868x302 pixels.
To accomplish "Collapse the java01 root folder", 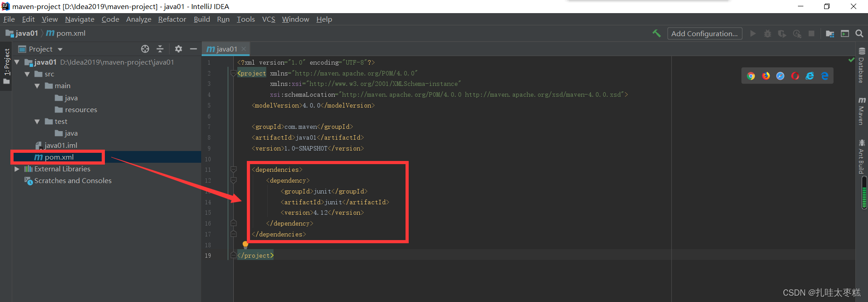I will 17,62.
